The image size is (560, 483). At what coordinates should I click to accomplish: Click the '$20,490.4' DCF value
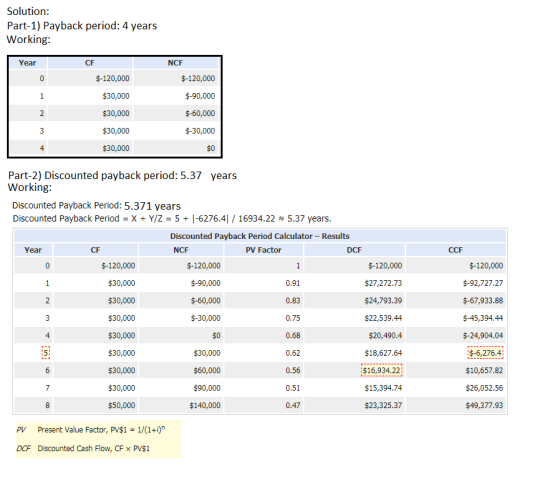click(385, 335)
